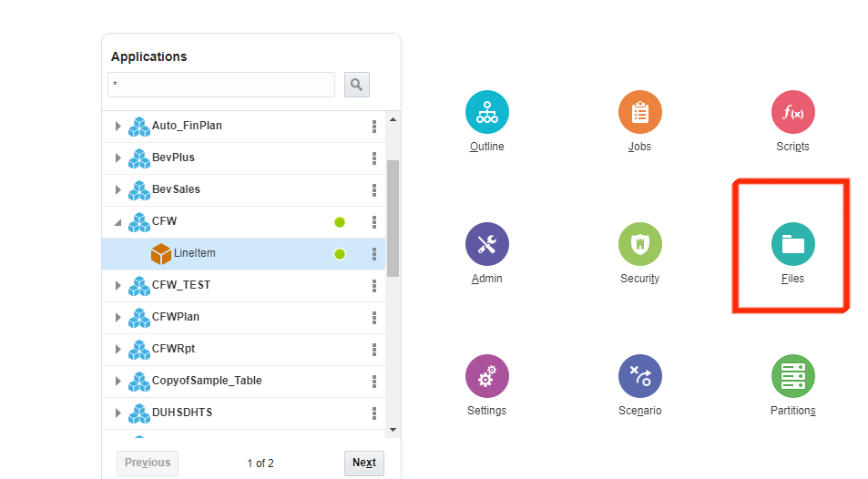Image resolution: width=868 pixels, height=479 pixels.
Task: Open the Files folder icon
Action: pyautogui.click(x=792, y=244)
